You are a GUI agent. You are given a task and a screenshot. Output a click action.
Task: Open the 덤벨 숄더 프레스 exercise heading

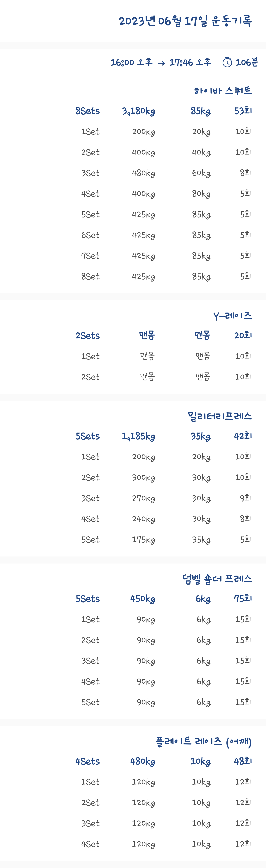click(217, 579)
